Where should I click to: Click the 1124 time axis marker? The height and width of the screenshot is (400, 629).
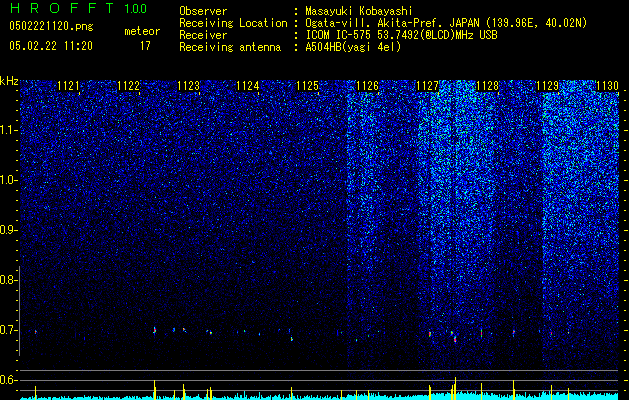(248, 86)
